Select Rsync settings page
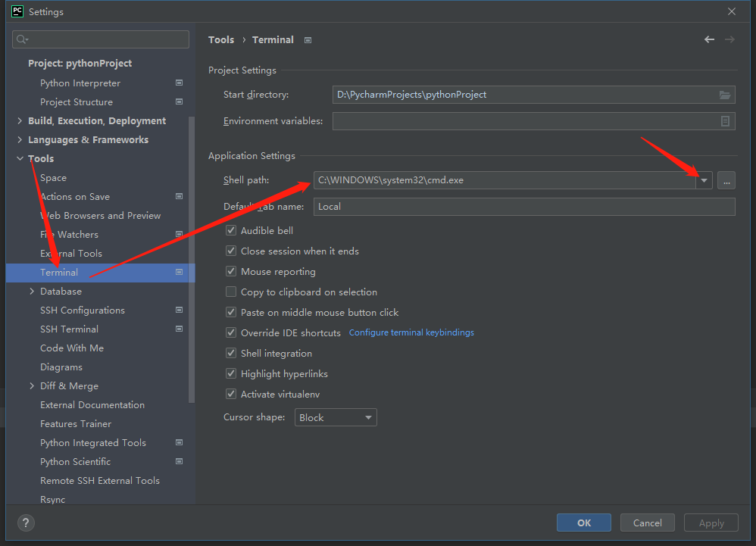 52,500
